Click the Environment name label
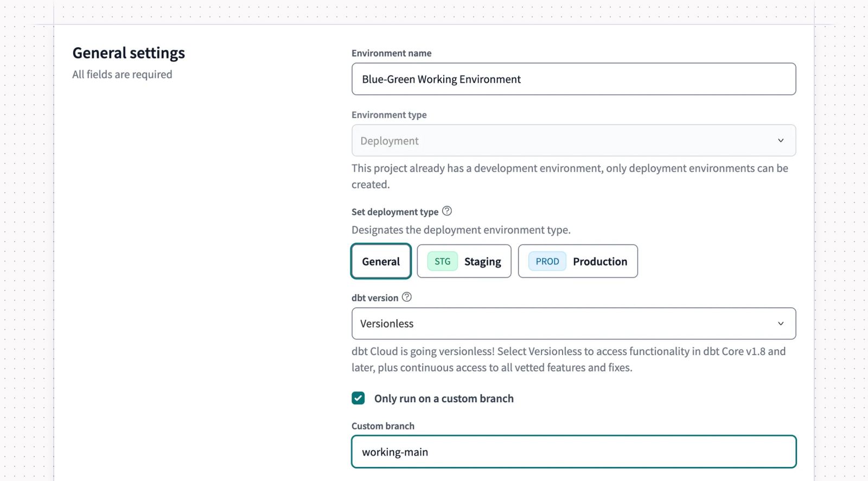The image size is (868, 481). tap(392, 53)
